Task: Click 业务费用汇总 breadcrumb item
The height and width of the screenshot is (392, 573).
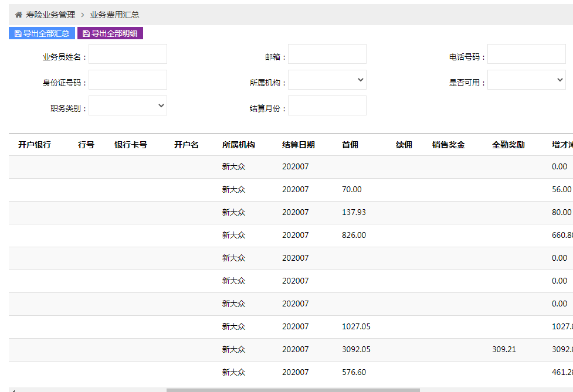Action: pos(114,15)
